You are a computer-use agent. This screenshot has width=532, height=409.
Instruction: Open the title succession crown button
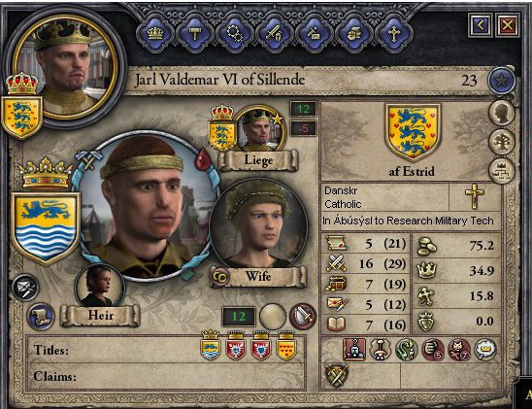coord(502,170)
